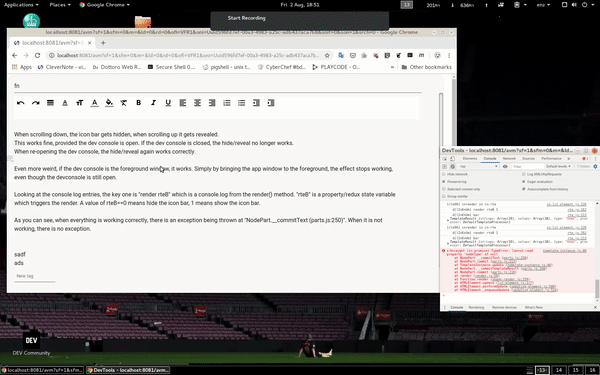Toggle the DevTools device toolbar icon
This screenshot has width=600, height=375.
pos(452,158)
